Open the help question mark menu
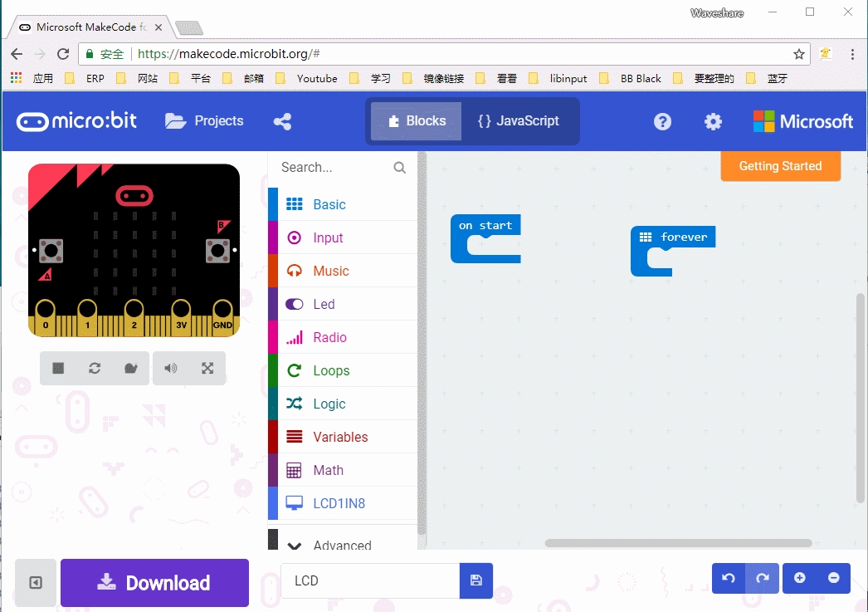This screenshot has height=612, width=868. pyautogui.click(x=662, y=121)
